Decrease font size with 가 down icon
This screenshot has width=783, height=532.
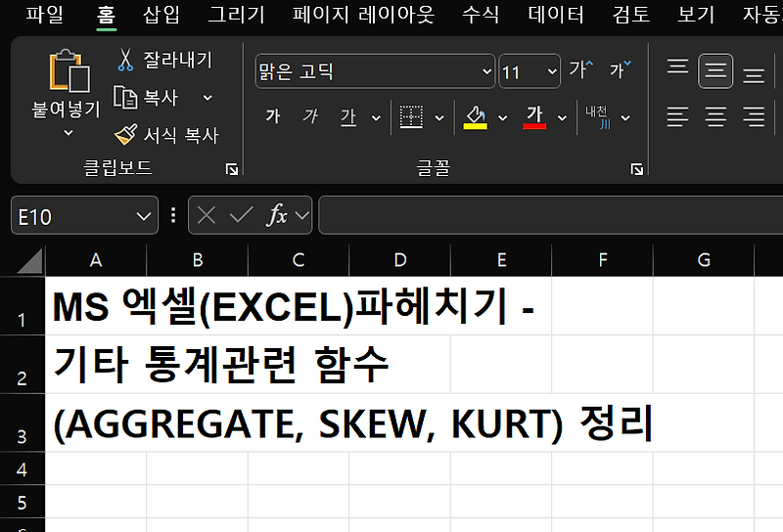621,69
